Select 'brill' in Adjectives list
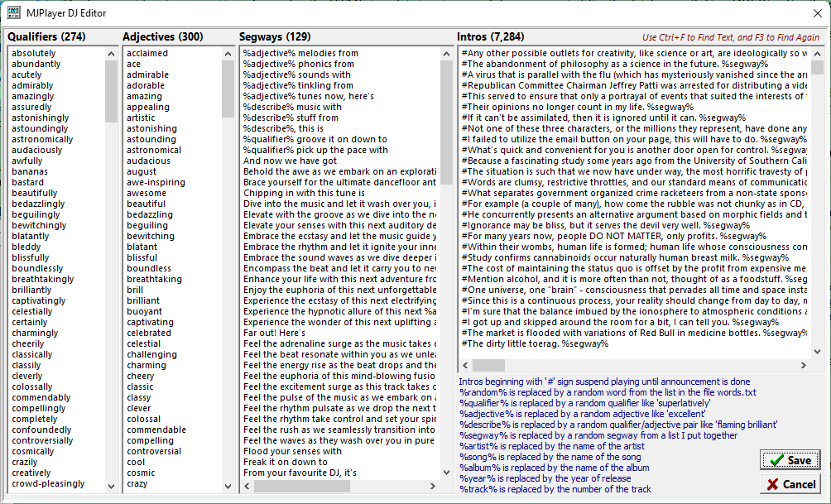The height and width of the screenshot is (504, 831). point(135,290)
